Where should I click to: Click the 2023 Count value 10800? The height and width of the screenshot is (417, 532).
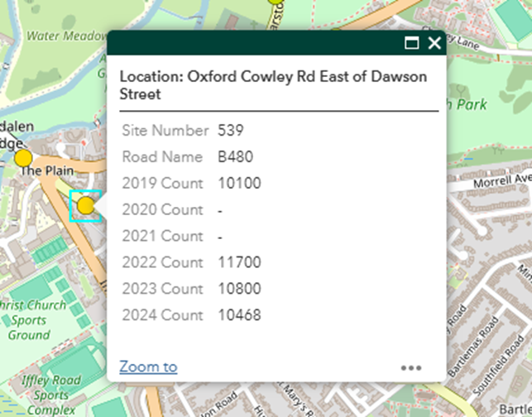(x=239, y=290)
